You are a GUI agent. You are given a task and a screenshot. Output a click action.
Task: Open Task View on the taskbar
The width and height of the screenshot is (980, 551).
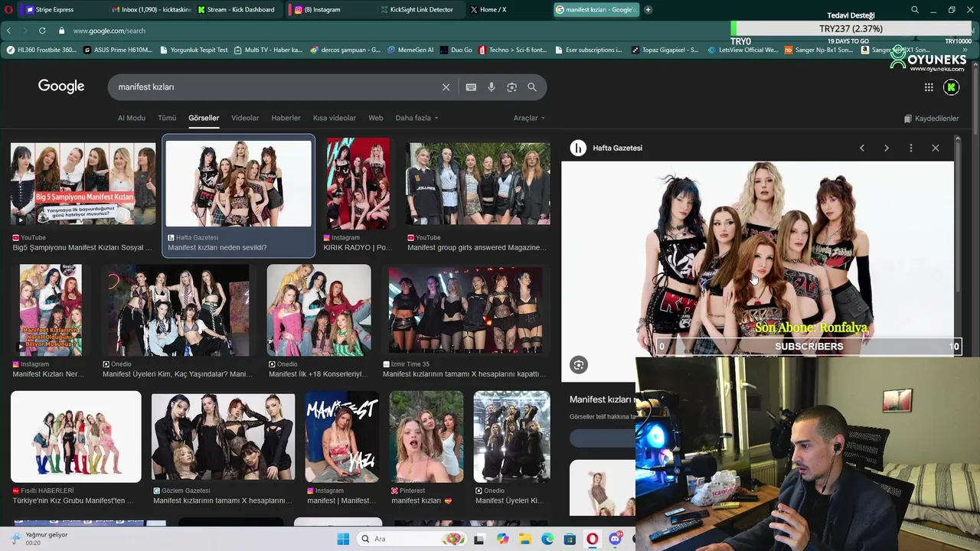pos(479,539)
